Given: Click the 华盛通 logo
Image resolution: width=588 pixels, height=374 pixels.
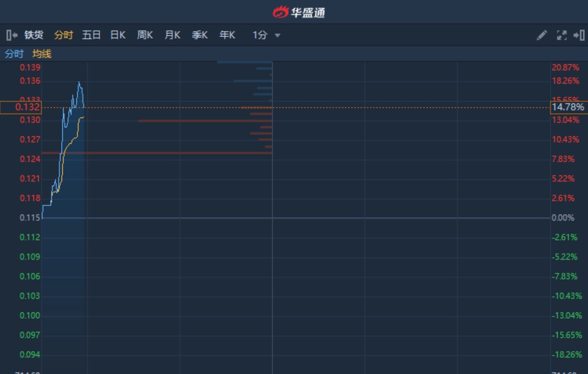Looking at the screenshot, I should pos(299,13).
